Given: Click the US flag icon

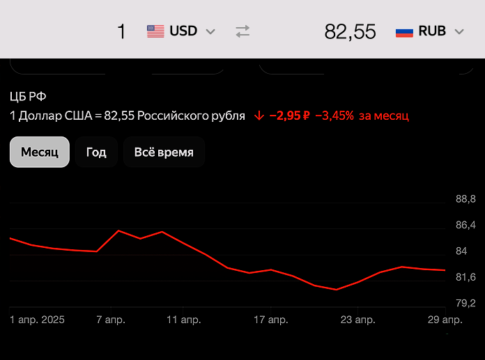Looking at the screenshot, I should pos(155,31).
